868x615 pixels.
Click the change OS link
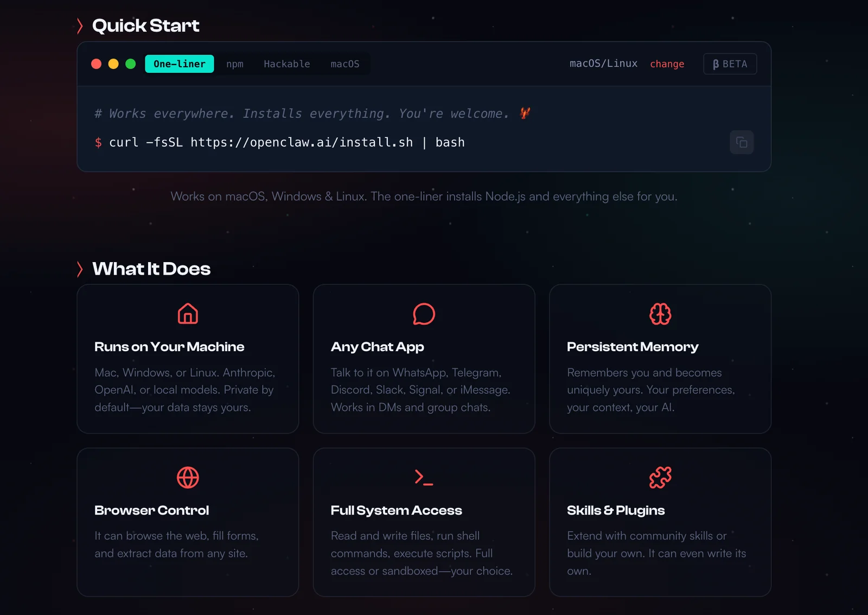(x=667, y=64)
